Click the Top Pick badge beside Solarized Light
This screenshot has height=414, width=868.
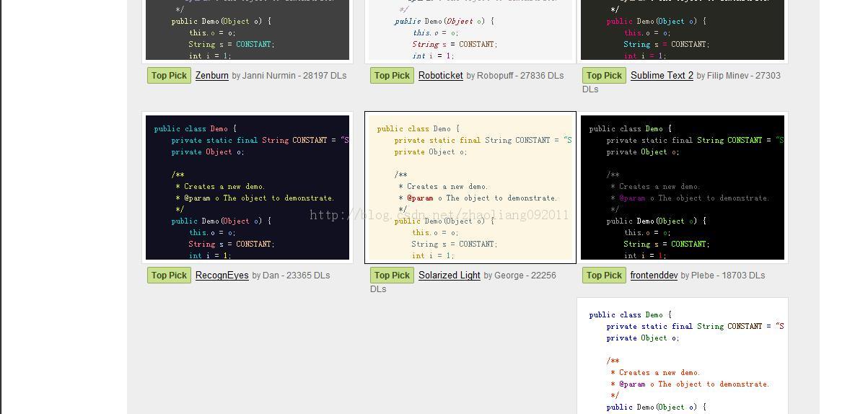(392, 276)
